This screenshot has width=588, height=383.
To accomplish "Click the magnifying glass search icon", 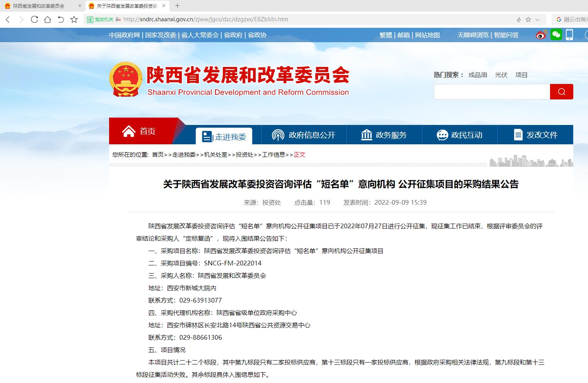I will coord(561,92).
